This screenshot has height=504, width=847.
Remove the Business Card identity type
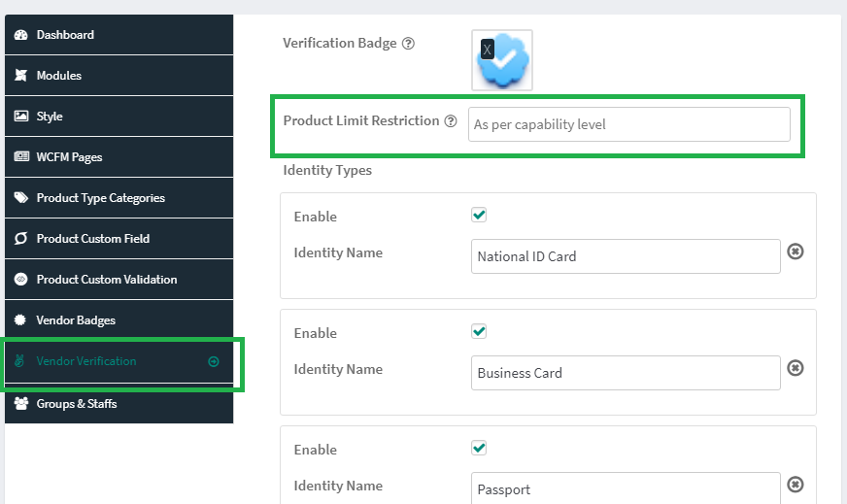click(x=796, y=368)
